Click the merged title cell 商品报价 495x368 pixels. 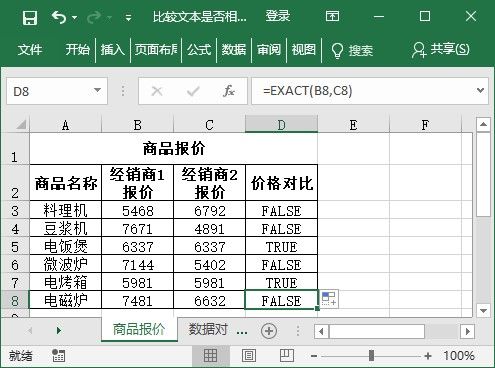tap(174, 149)
